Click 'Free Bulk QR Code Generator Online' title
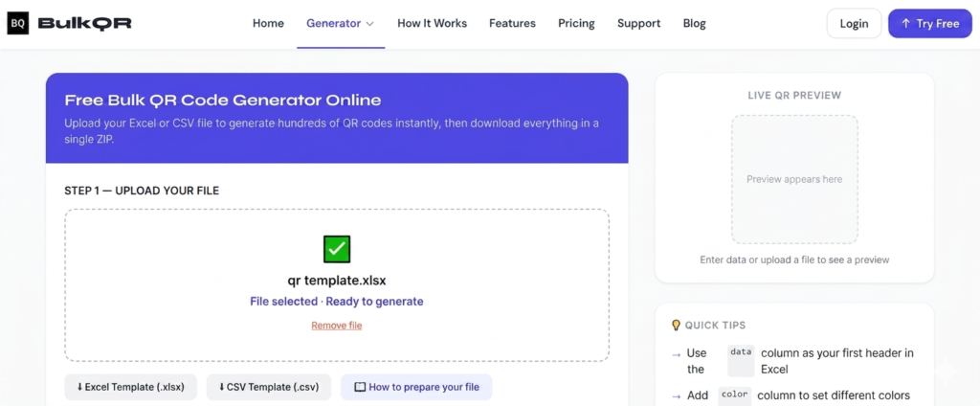The image size is (980, 406). [223, 101]
